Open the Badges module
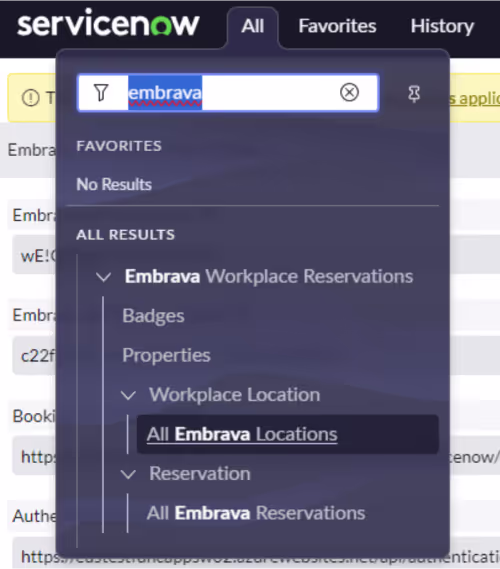The width and height of the screenshot is (500, 569). (153, 316)
